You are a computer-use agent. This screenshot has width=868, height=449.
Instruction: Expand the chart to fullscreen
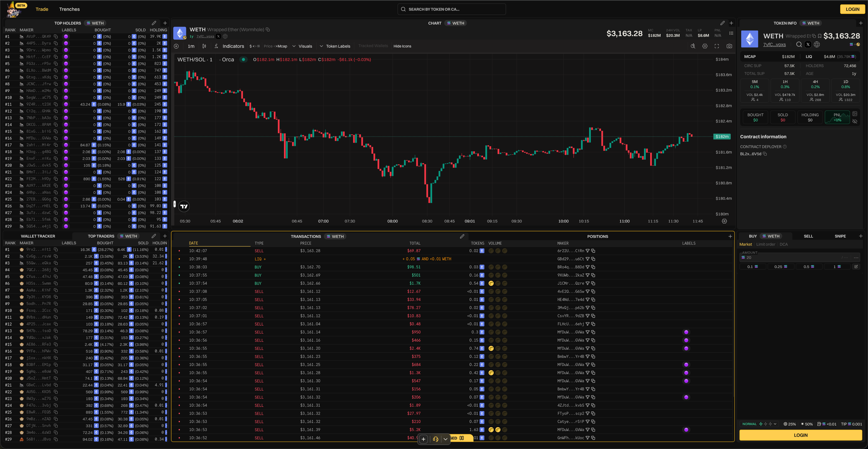717,46
